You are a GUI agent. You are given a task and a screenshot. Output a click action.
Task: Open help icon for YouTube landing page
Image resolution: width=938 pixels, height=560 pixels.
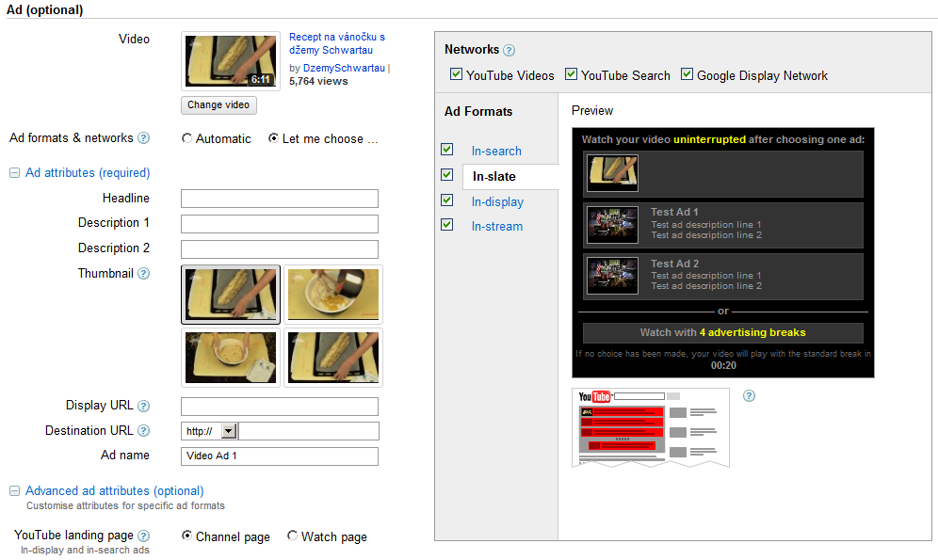pos(144,536)
